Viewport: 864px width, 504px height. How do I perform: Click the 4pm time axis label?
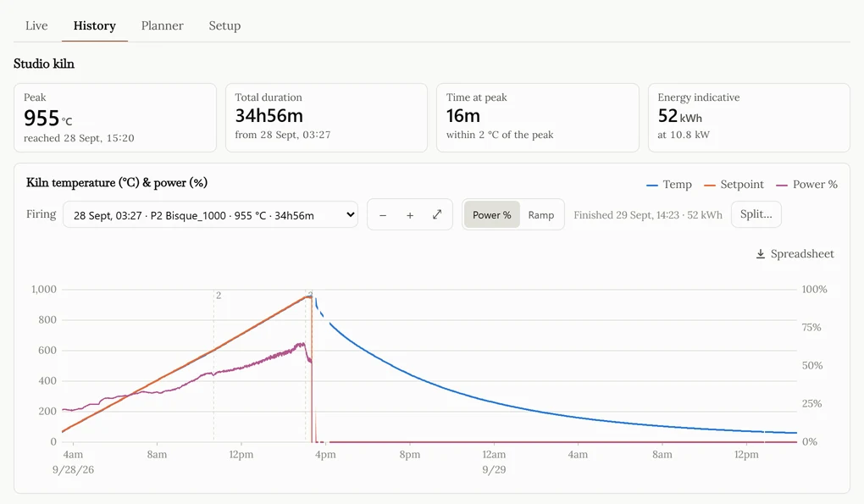click(x=325, y=455)
